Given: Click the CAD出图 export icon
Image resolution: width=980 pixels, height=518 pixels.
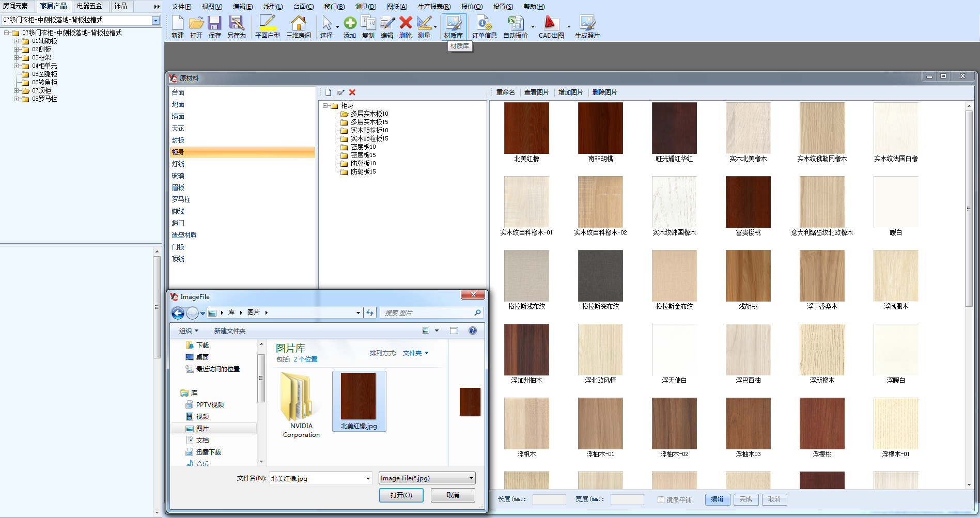Looking at the screenshot, I should coord(551,27).
